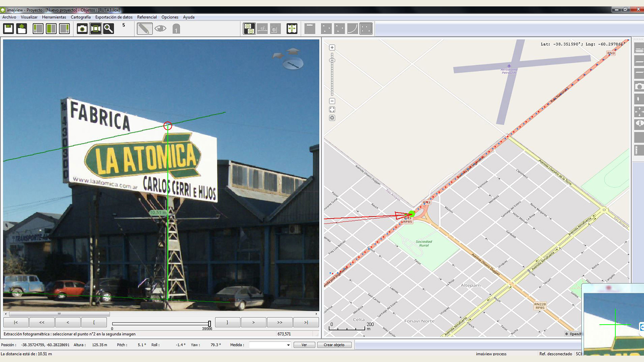Jump to first image with |< button
The height and width of the screenshot is (362, 644).
(x=16, y=322)
